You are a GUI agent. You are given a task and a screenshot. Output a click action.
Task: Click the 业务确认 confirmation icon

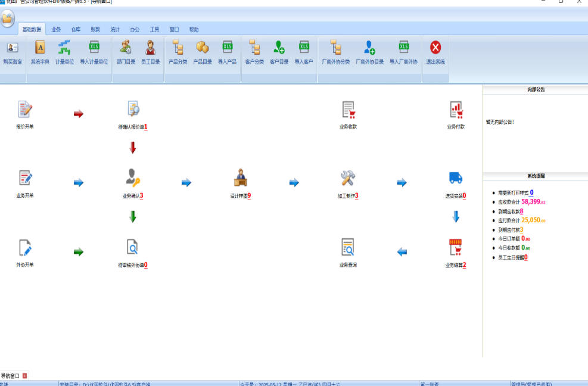(133, 178)
